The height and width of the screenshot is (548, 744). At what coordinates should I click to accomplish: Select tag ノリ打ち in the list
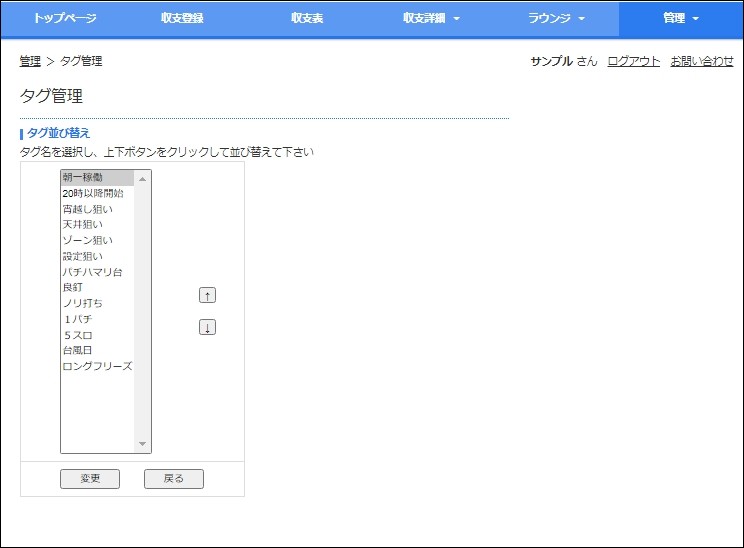pyautogui.click(x=97, y=303)
